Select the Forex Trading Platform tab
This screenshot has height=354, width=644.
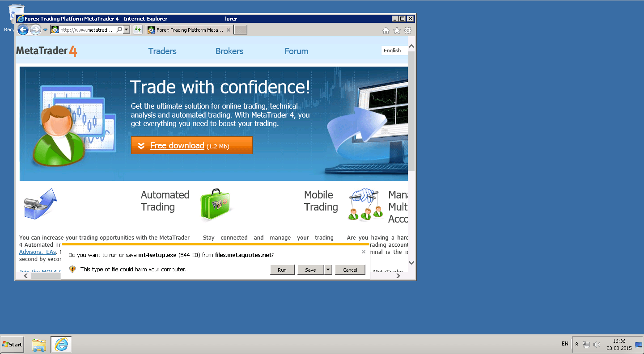coord(189,30)
